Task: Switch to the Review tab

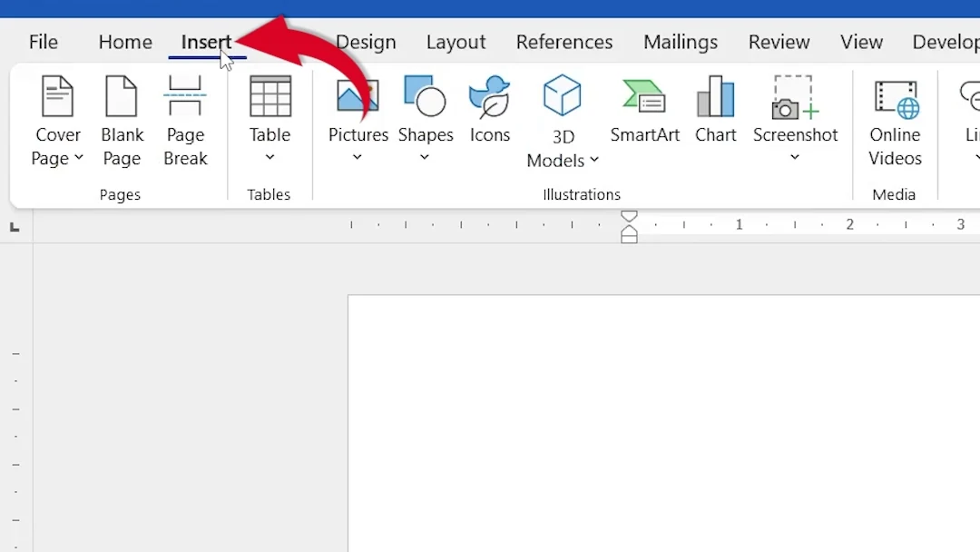Action: coord(779,42)
